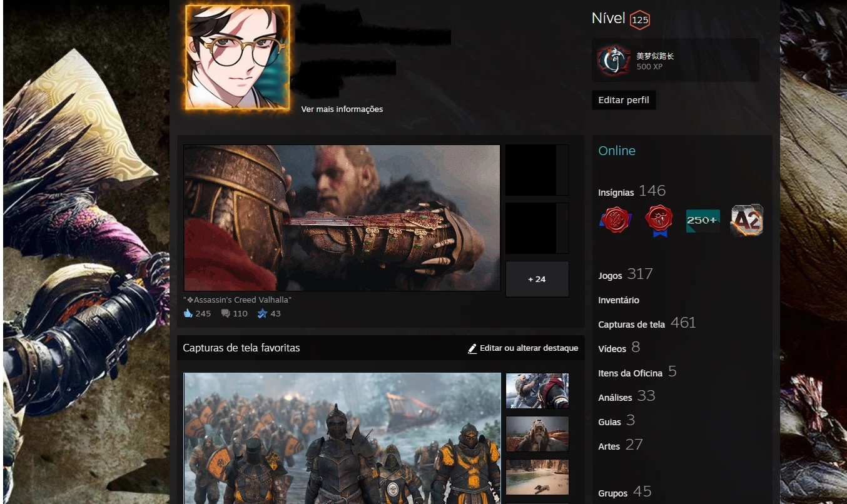The image size is (847, 504).
Task: Click the profile avatar picture
Action: [238, 58]
